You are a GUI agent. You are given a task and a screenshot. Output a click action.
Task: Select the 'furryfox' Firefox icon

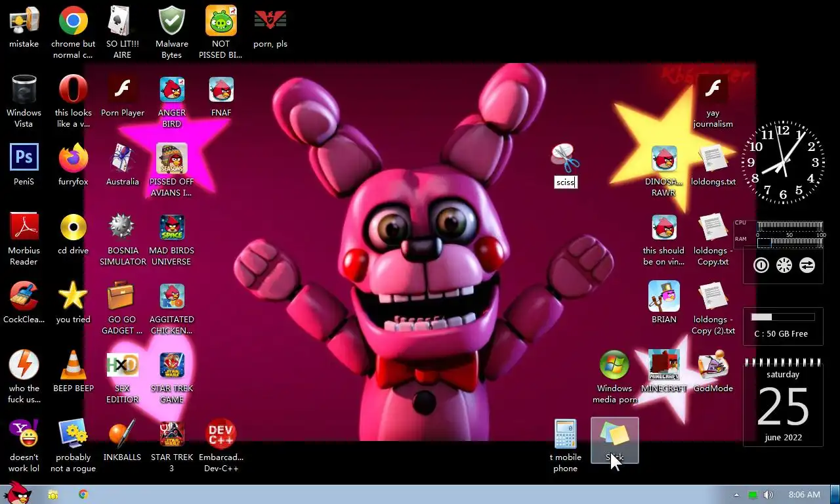[x=73, y=158]
